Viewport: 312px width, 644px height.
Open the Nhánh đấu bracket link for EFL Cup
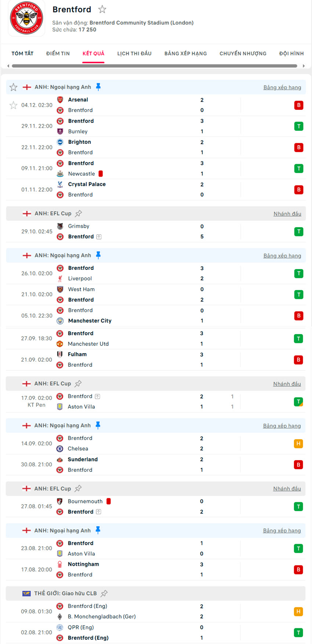coord(287,213)
